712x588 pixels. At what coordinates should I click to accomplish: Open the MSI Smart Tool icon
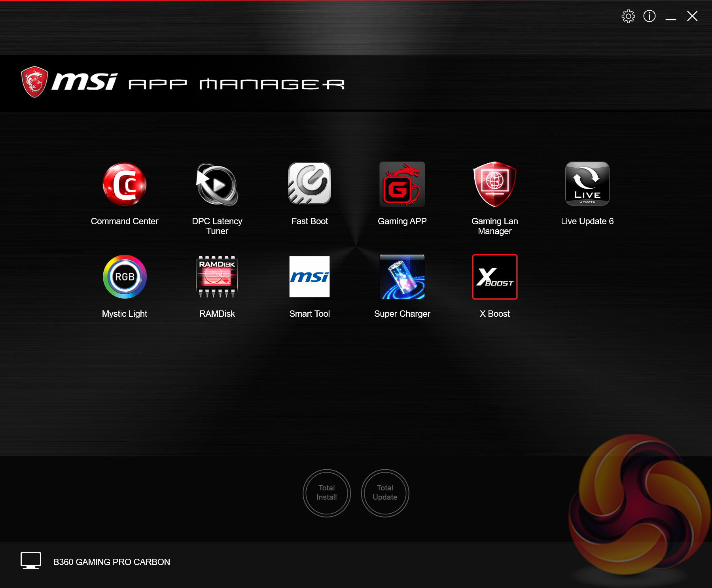coord(310,277)
